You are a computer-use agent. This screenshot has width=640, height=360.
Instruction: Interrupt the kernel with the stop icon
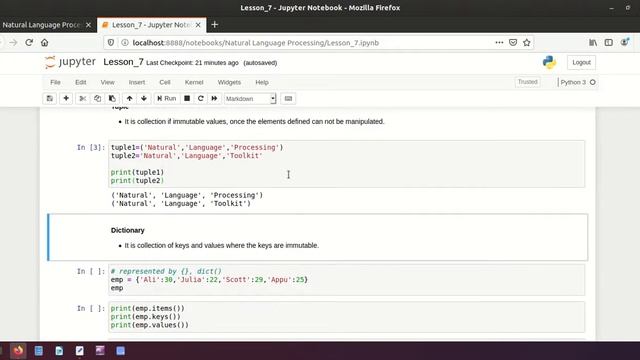tap(187, 98)
